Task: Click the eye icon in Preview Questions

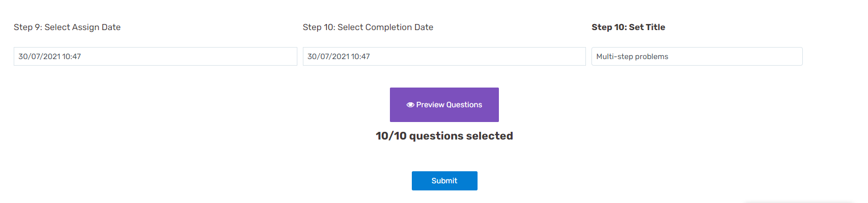Action: click(410, 105)
